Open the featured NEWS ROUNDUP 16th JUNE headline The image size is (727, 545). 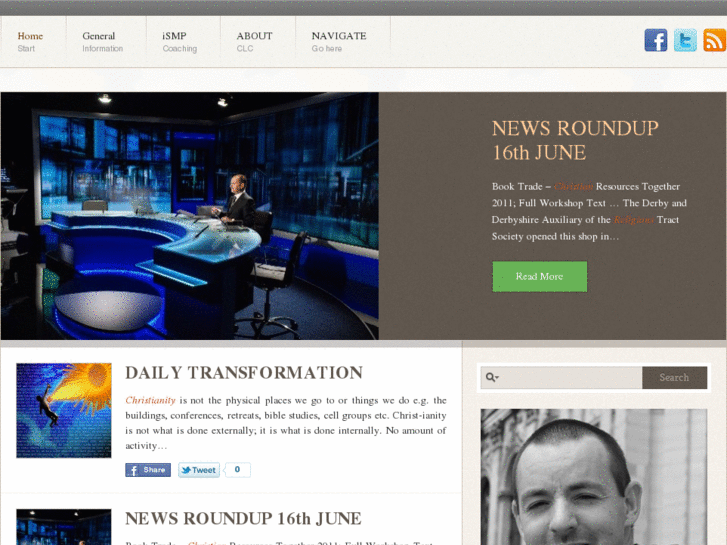(x=575, y=141)
